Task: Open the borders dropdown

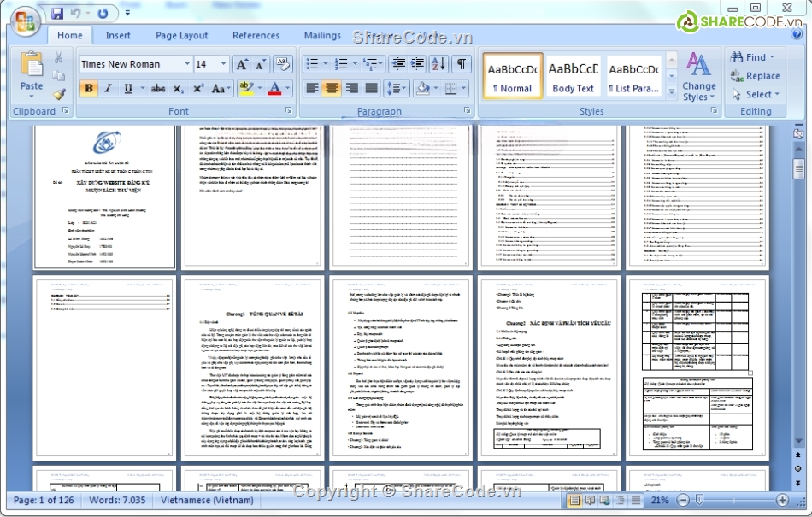Action: click(463, 89)
